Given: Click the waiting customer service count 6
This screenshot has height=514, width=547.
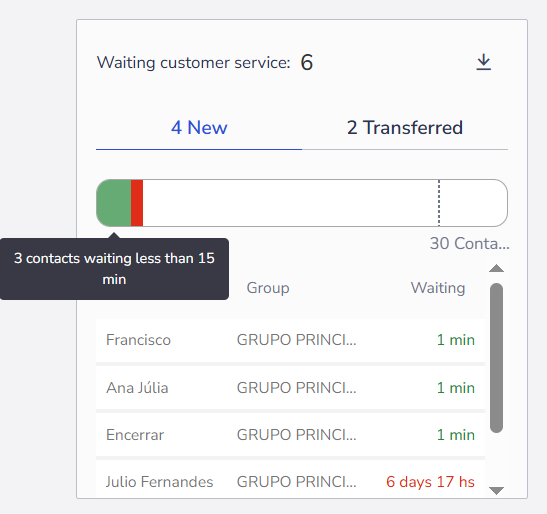Looking at the screenshot, I should pyautogui.click(x=307, y=62).
